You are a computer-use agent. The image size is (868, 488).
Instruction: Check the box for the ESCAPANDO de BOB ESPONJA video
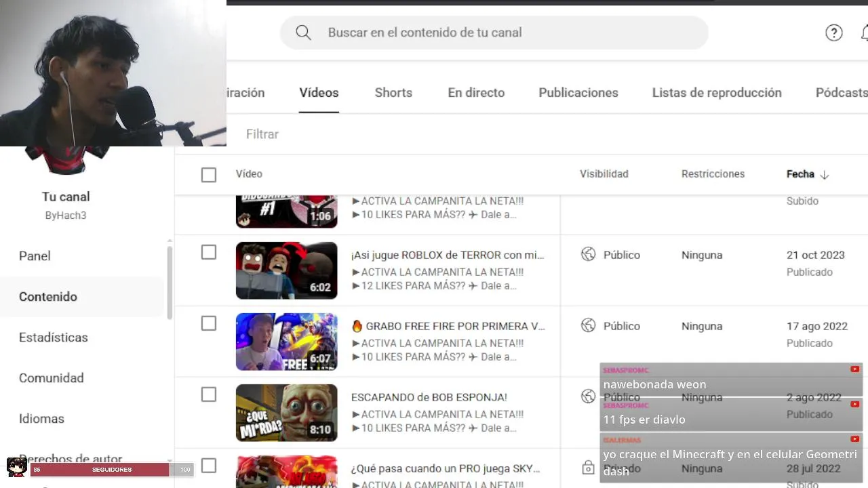tap(209, 394)
